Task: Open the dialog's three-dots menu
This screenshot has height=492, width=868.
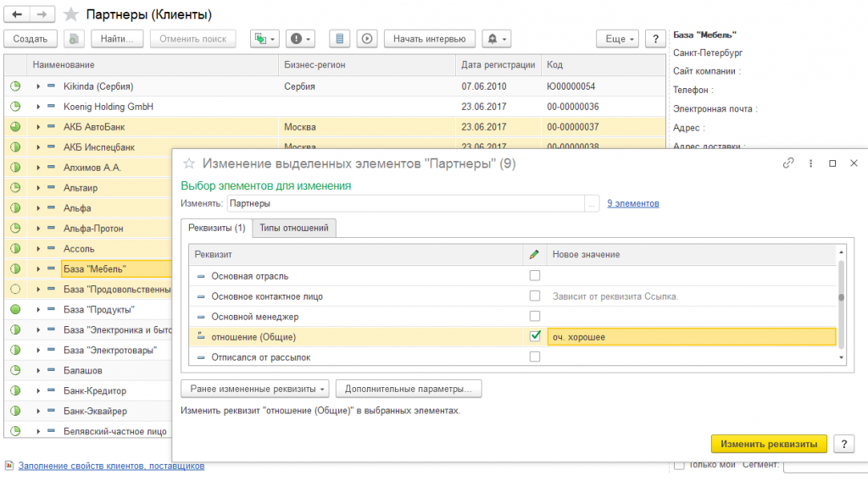Action: click(810, 163)
